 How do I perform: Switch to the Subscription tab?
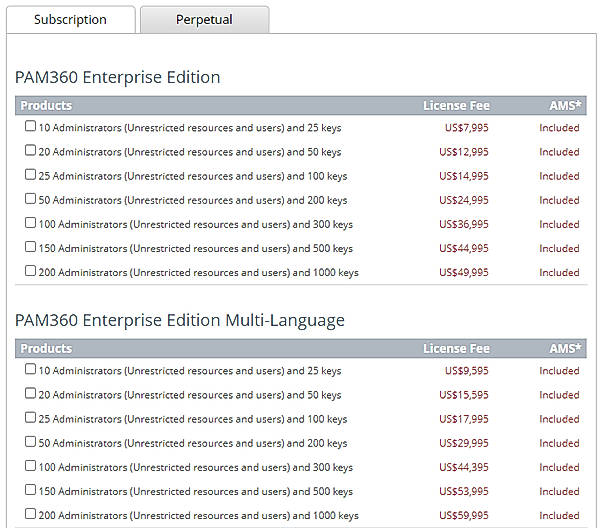point(70,20)
